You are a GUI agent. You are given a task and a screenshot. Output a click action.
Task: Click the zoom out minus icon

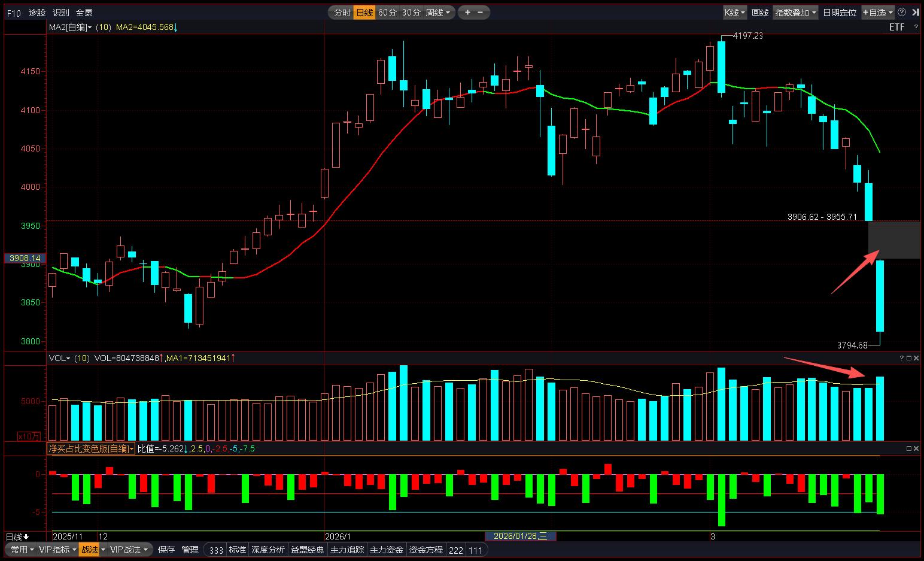(480, 12)
